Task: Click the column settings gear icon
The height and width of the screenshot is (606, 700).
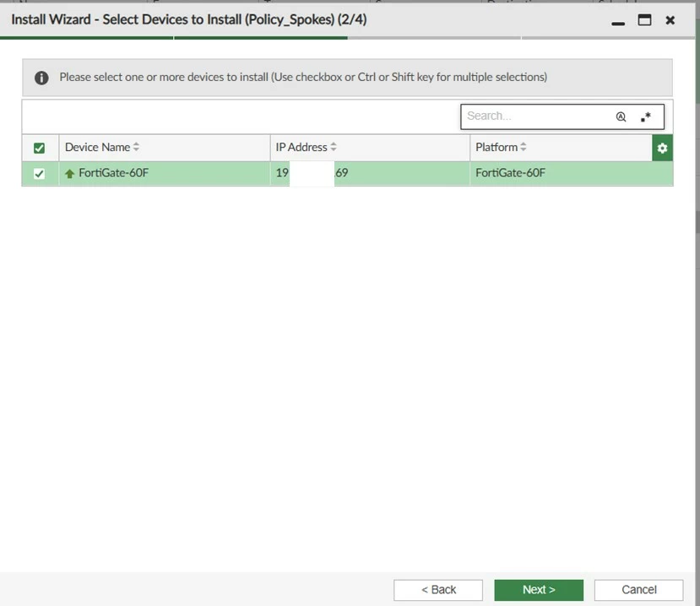Action: pyautogui.click(x=662, y=148)
